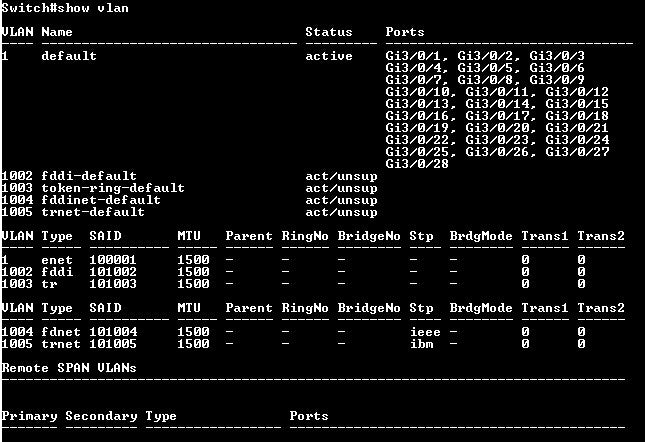Select port Gi3/0/27
645x442 pixels.
coord(577,152)
